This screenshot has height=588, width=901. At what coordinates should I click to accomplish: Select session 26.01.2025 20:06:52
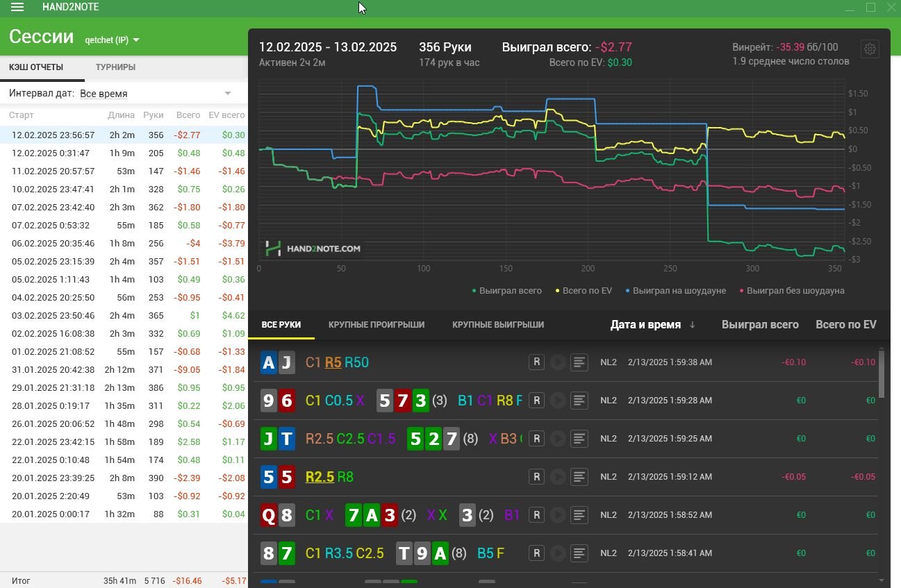(x=124, y=423)
